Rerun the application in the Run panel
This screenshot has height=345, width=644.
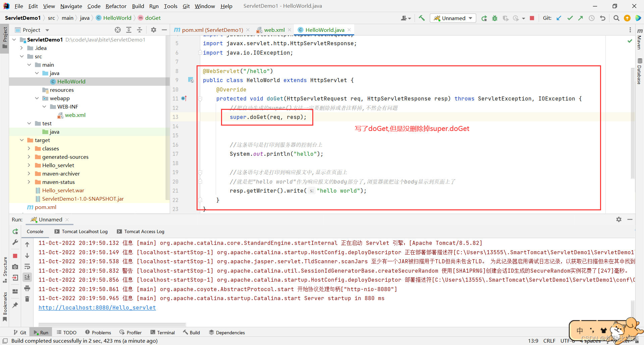click(15, 231)
